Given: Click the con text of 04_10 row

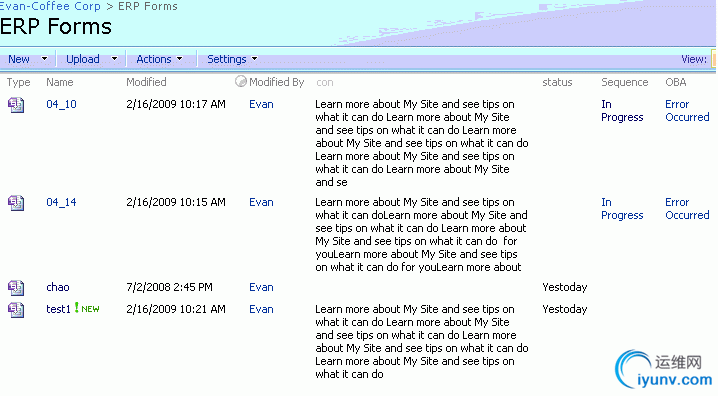Looking at the screenshot, I should pos(422,143).
